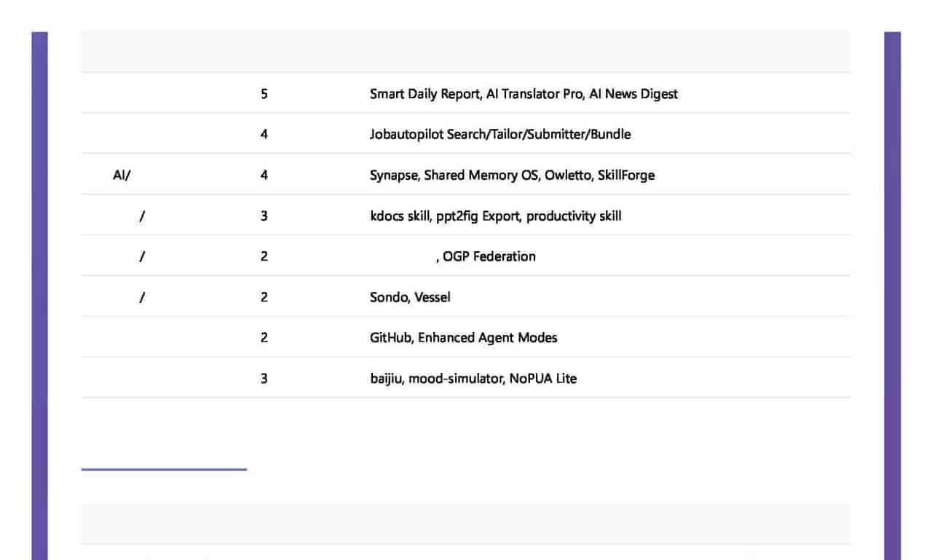Click the ', OGP Federation' text
The height and width of the screenshot is (560, 932).
pyautogui.click(x=486, y=256)
